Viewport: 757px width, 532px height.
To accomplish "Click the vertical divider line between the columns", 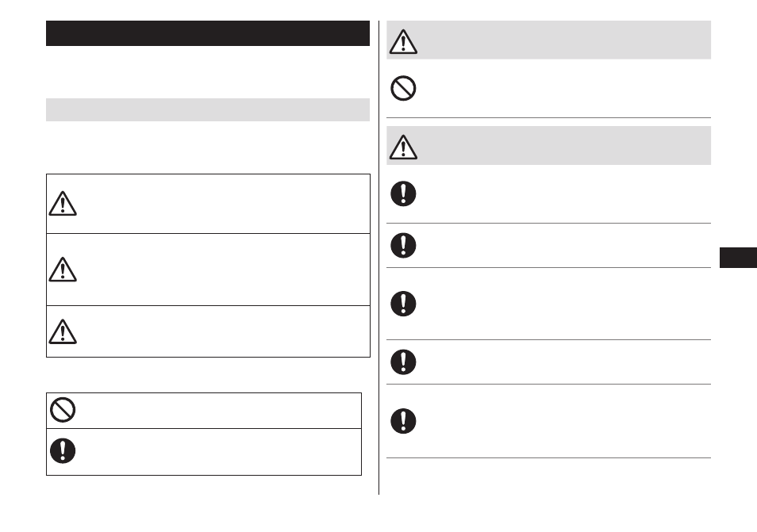I will (379, 258).
